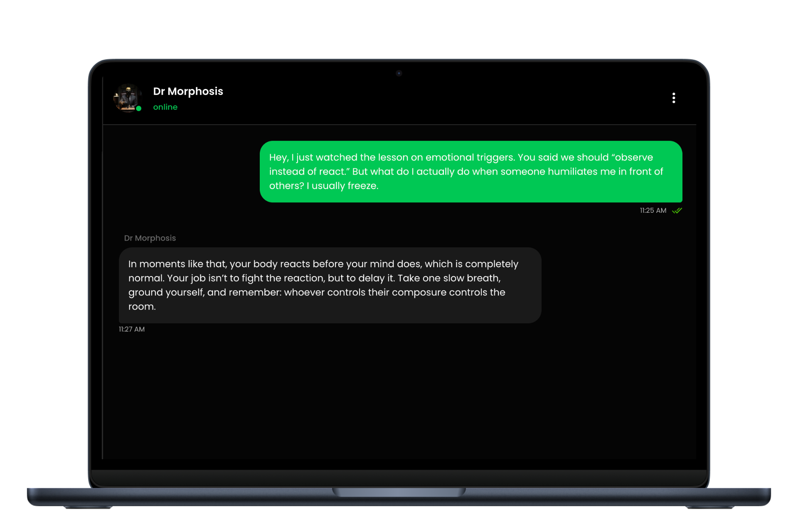Click the word "room." in the reply
Image resolution: width=798 pixels, height=532 pixels.
coord(142,307)
